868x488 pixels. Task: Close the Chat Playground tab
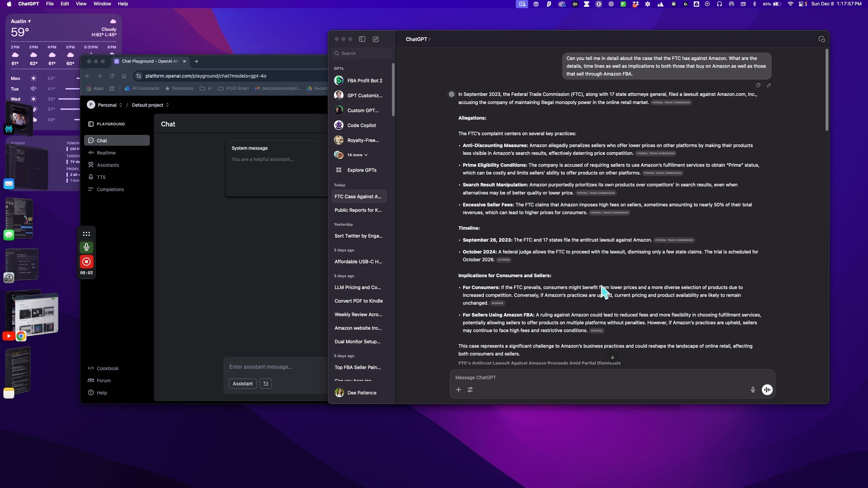pyautogui.click(x=184, y=61)
